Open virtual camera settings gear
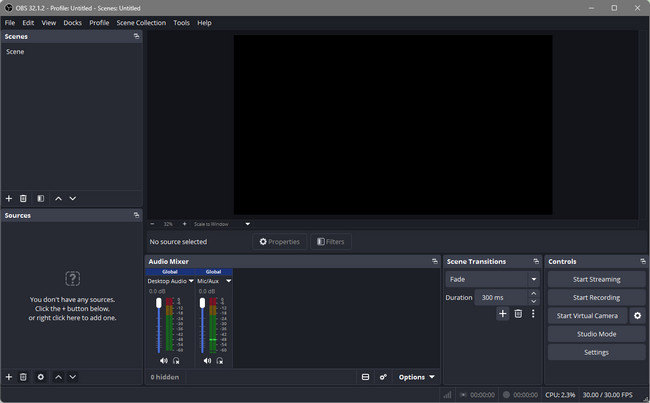This screenshot has height=403, width=650. click(637, 316)
